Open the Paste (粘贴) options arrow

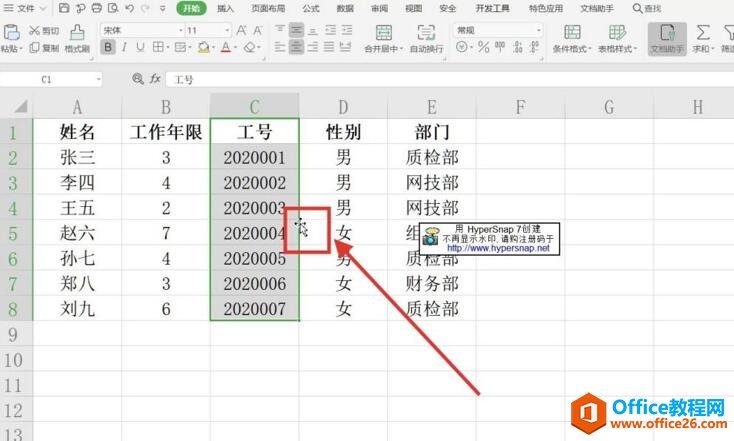[21, 49]
